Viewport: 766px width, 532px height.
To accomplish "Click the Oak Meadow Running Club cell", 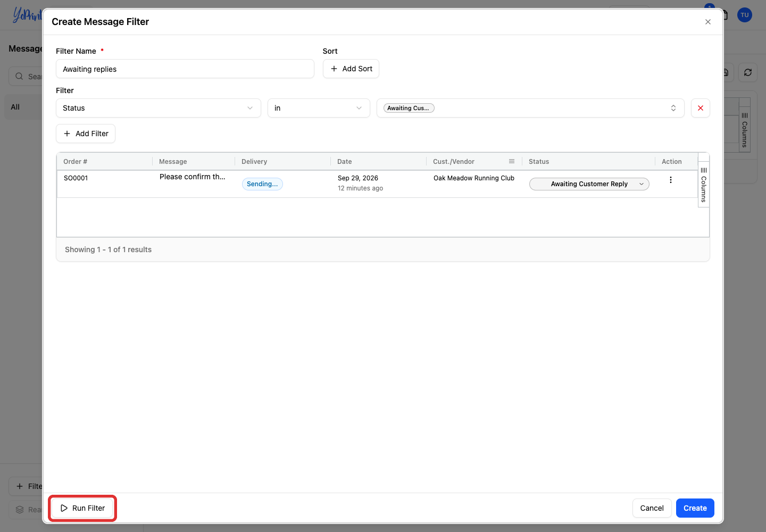I will [474, 178].
